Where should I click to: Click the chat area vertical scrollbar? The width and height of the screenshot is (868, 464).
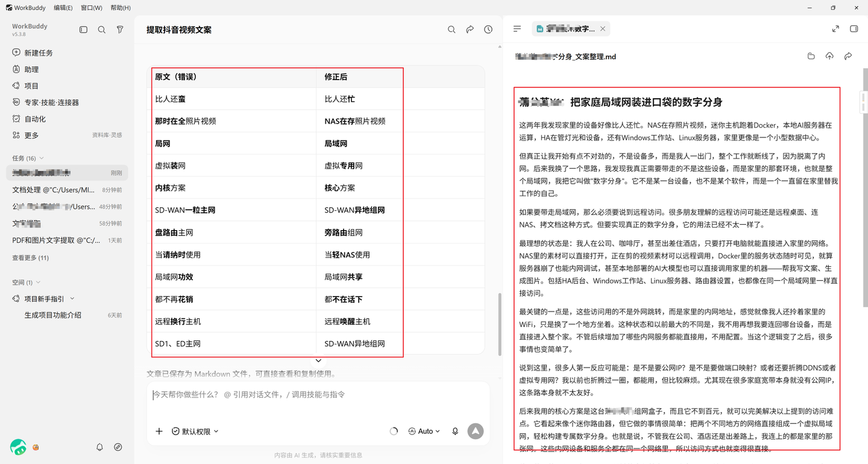pyautogui.click(x=498, y=324)
